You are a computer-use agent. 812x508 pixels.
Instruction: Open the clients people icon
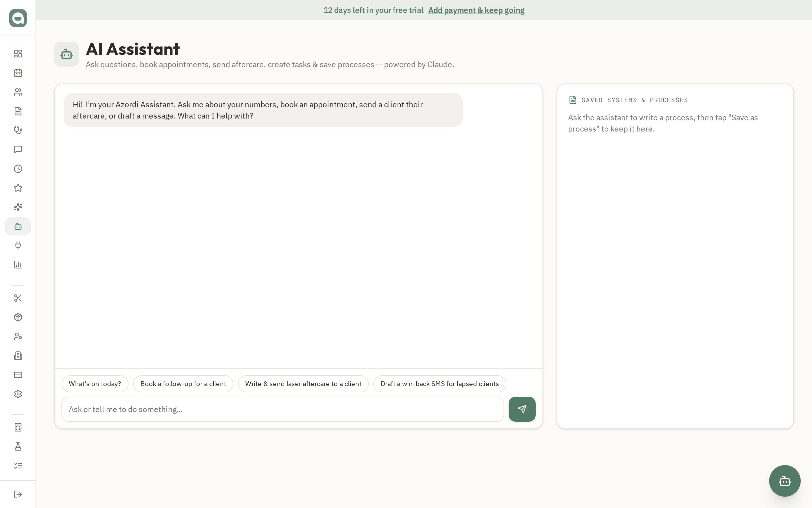pyautogui.click(x=18, y=92)
